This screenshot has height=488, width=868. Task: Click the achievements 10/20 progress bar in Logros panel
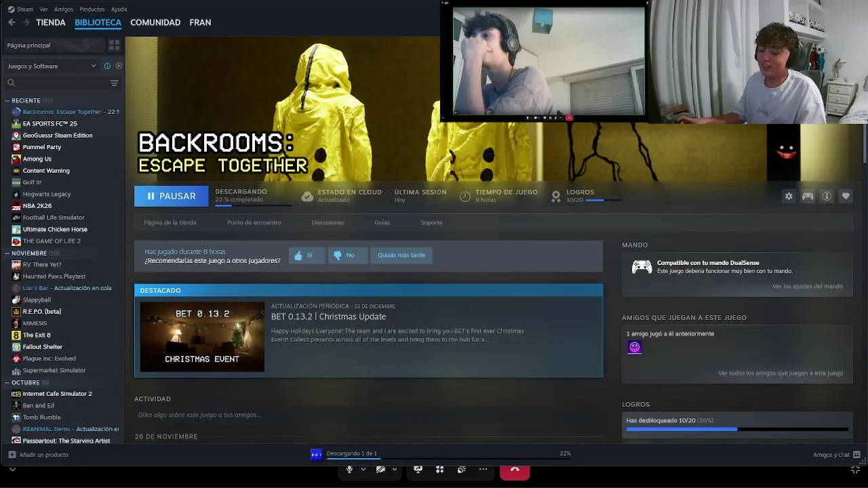[737, 429]
